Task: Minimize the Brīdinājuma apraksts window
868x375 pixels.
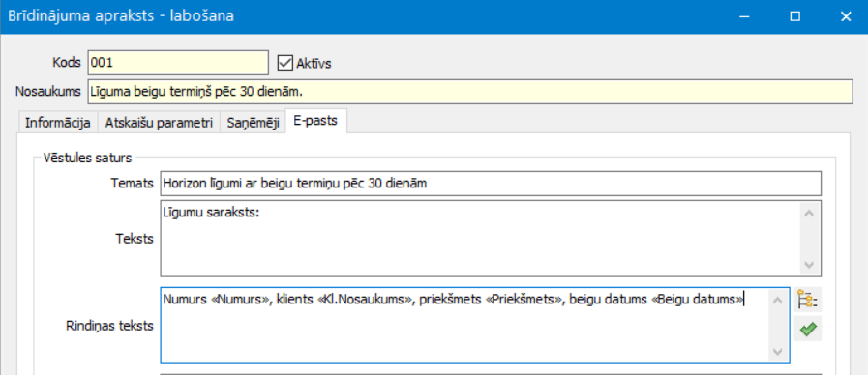Action: pyautogui.click(x=745, y=16)
